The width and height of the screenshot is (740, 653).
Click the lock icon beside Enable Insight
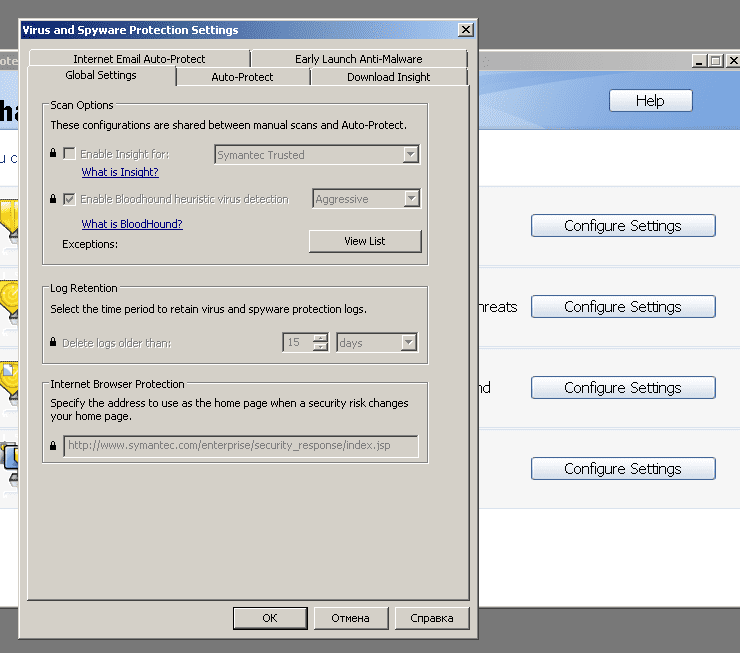tap(53, 155)
